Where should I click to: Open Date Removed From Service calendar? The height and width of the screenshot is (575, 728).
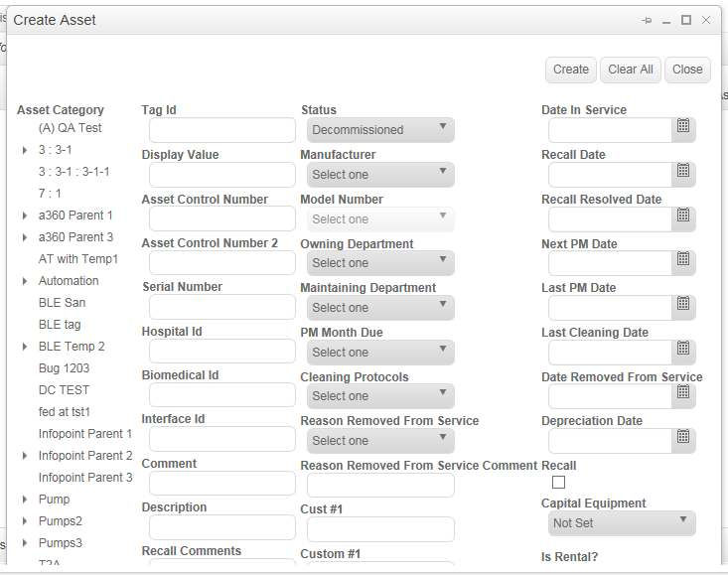pos(683,392)
